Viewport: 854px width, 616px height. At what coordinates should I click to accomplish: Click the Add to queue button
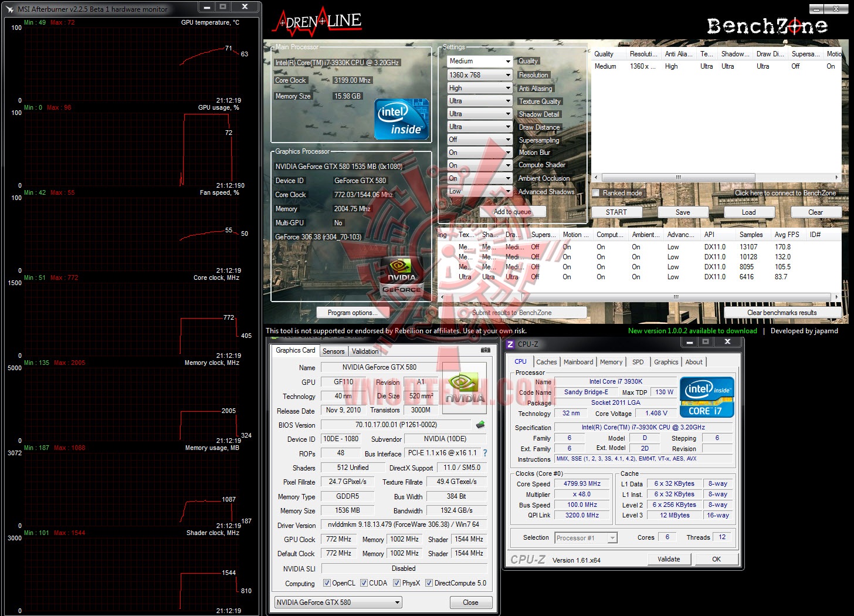(513, 212)
